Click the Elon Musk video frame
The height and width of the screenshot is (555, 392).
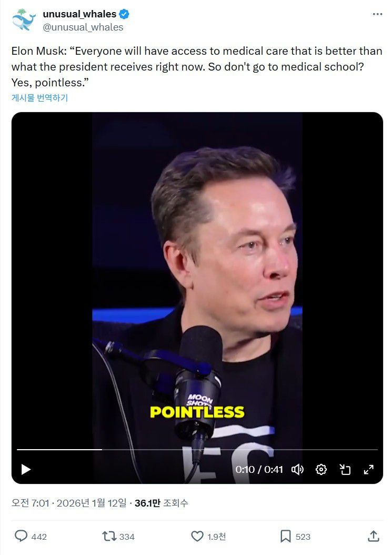tap(197, 263)
